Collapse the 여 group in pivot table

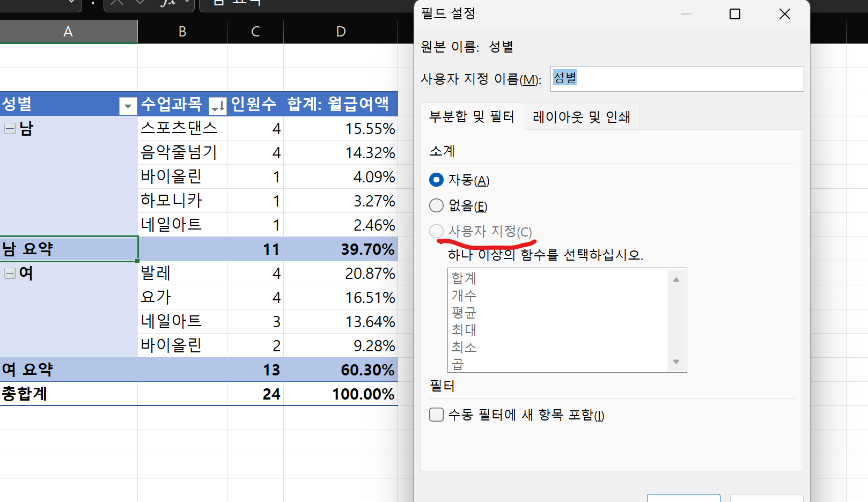pos(10,273)
